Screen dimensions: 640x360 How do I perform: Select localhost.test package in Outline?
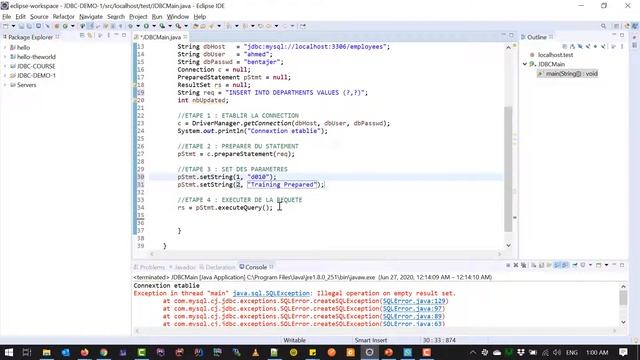[555, 55]
